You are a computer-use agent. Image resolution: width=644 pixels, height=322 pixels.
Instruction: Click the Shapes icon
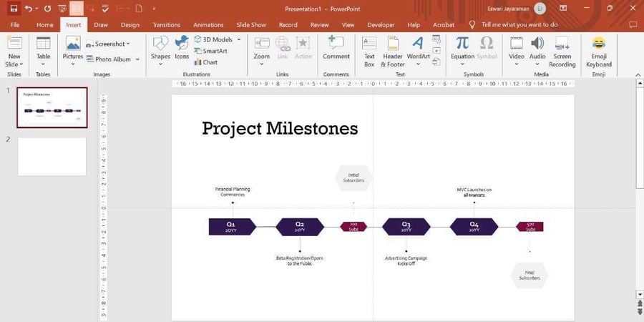coord(160,43)
